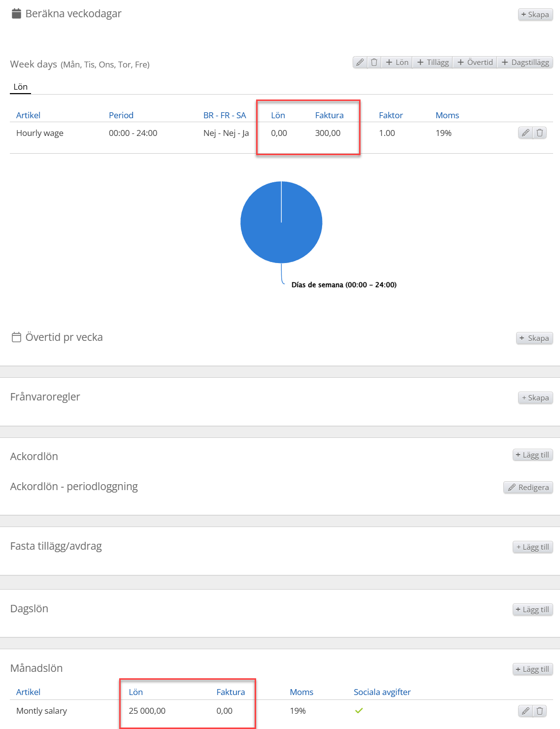Edit the Hourly wage row pencil icon
This screenshot has width=560, height=729.
(x=526, y=133)
